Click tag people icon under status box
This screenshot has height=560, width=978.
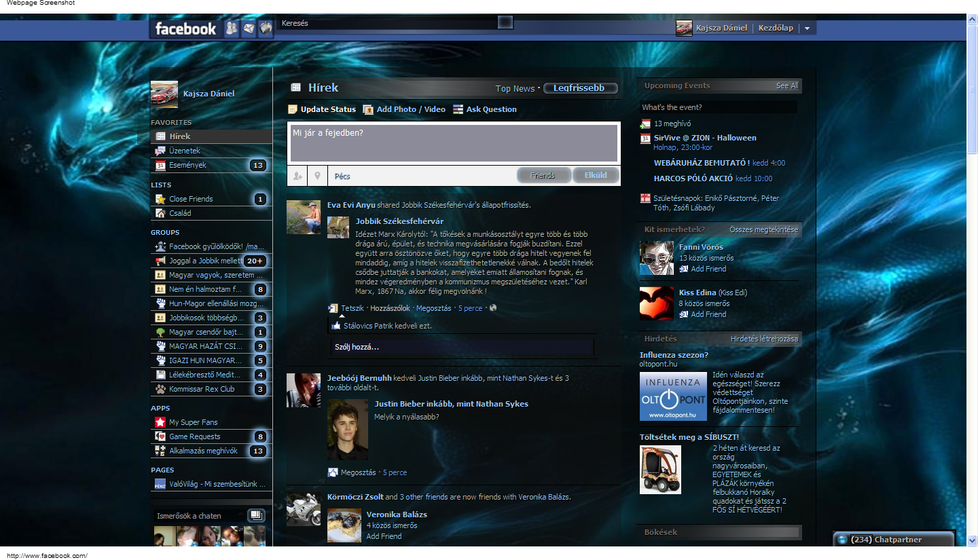(x=297, y=176)
